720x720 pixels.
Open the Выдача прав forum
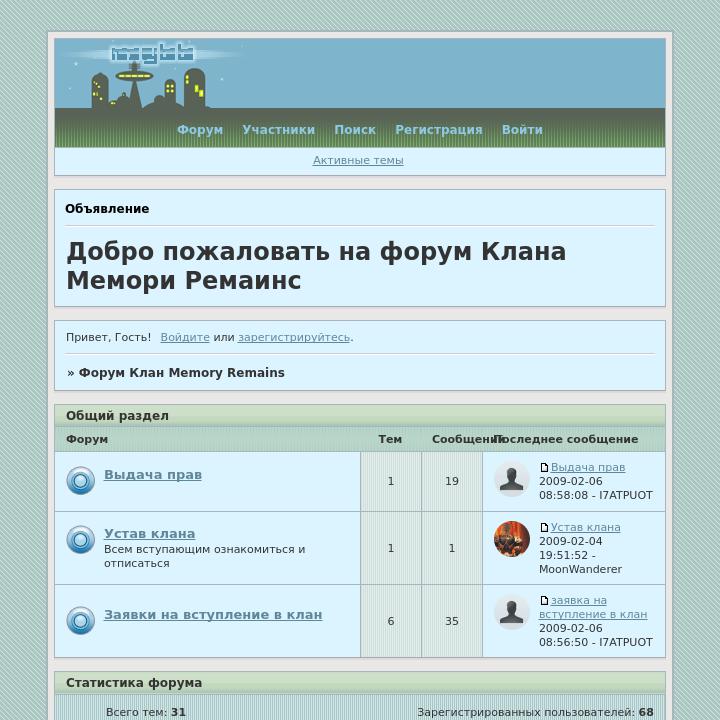coord(153,474)
